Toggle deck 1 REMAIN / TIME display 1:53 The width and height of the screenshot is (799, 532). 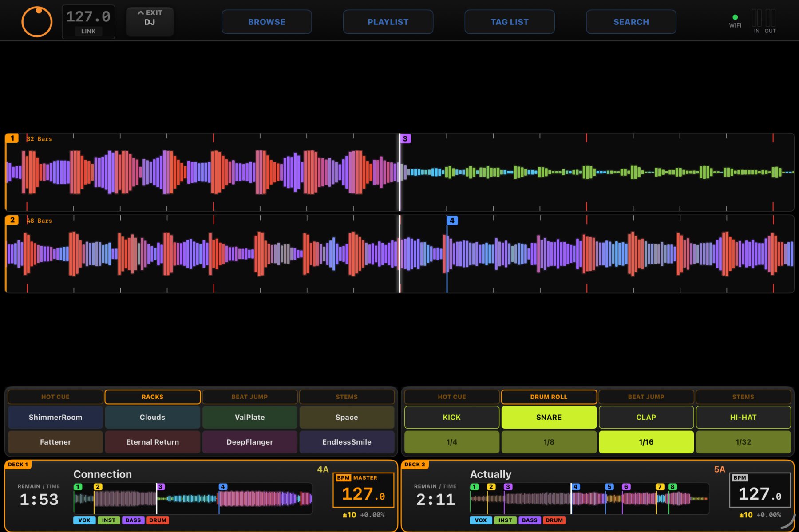(39, 495)
